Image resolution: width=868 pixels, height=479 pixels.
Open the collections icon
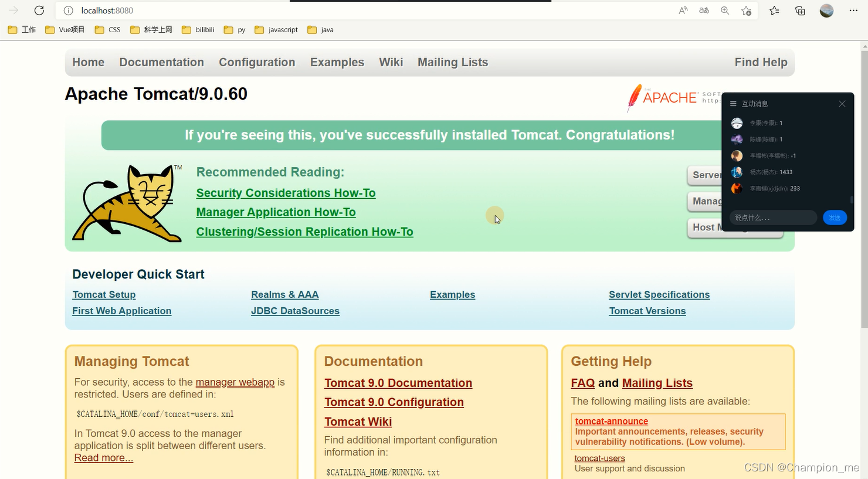point(800,11)
